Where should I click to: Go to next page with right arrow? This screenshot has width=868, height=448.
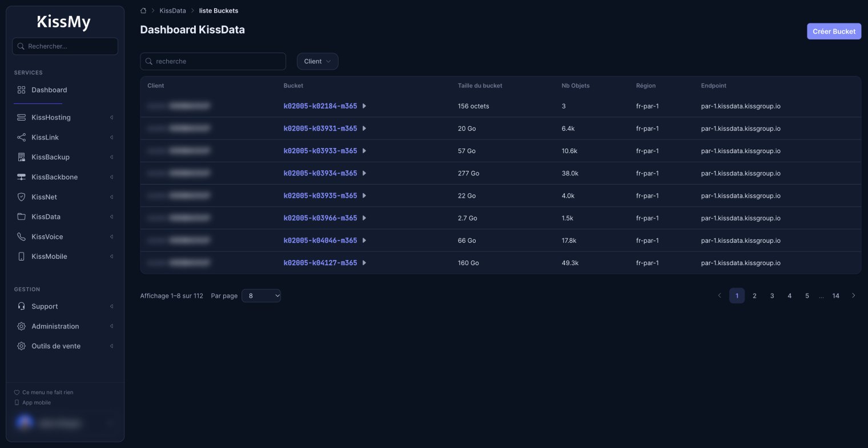point(854,295)
